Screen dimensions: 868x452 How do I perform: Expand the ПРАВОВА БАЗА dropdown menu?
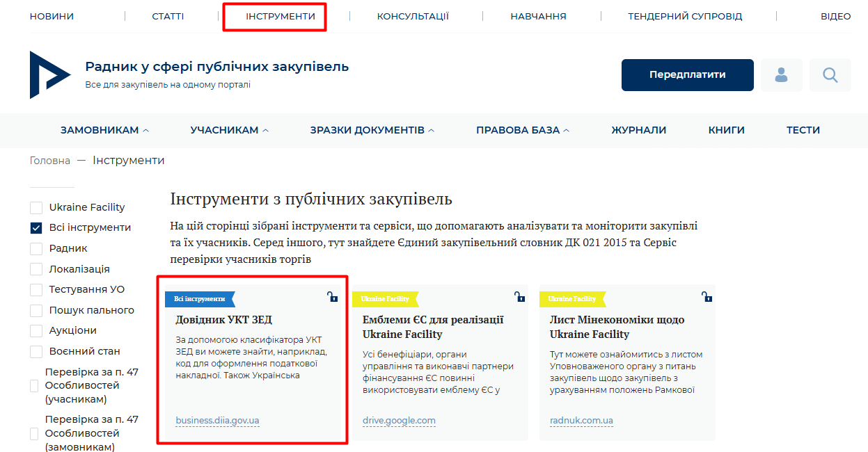[523, 130]
